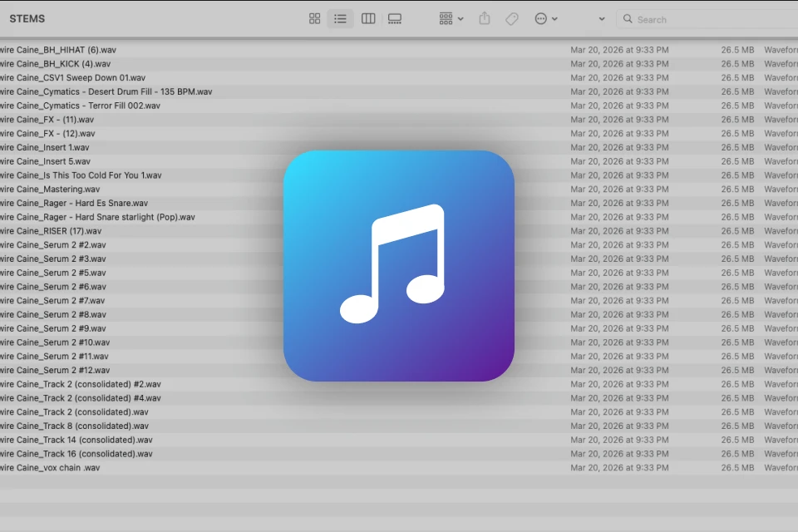Image resolution: width=798 pixels, height=532 pixels.
Task: Select the FX - (12).wav file
Action: pos(47,133)
